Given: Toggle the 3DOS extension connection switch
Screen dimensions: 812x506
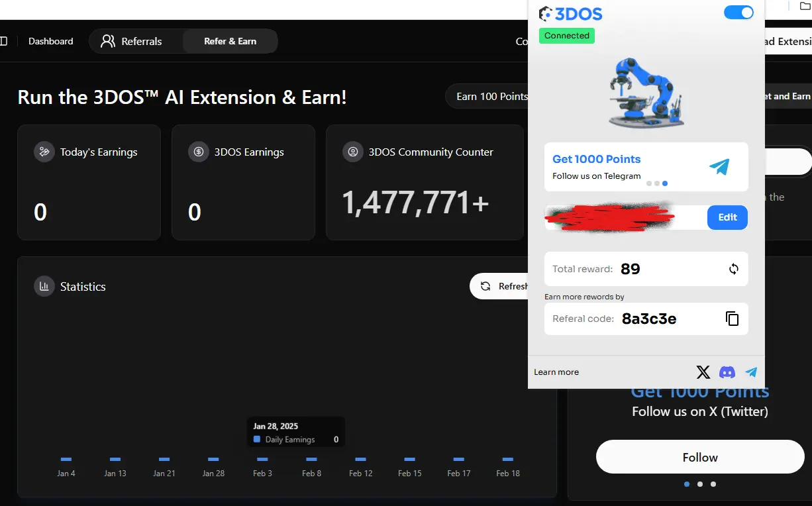Looking at the screenshot, I should point(739,13).
